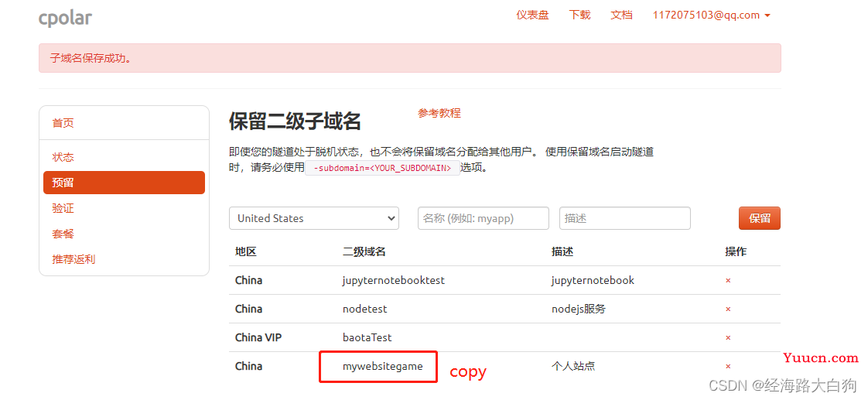Click the jupyternotebook description cell
Screen dimensions: 868x400
click(593, 281)
